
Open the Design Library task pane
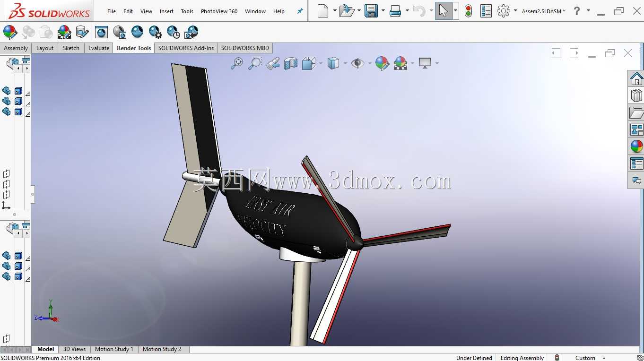click(636, 95)
